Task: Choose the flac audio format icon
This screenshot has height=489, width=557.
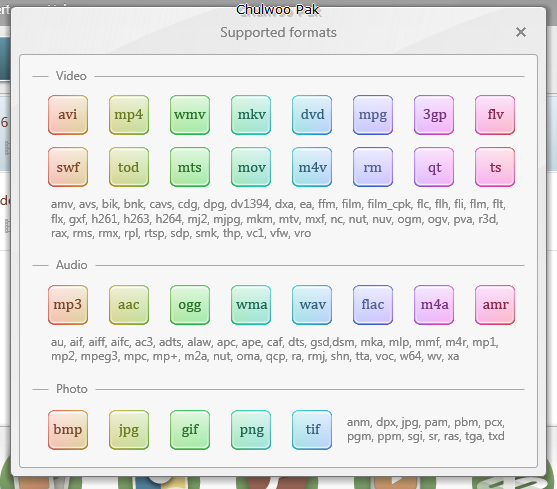Action: 373,305
